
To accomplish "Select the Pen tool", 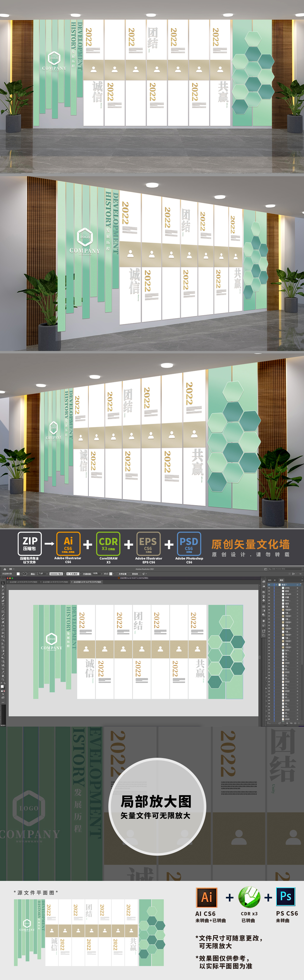I will point(3,597).
